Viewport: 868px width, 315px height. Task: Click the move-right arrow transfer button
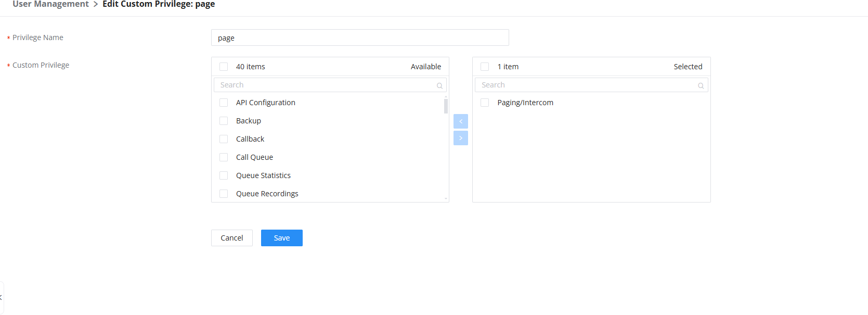tap(460, 138)
